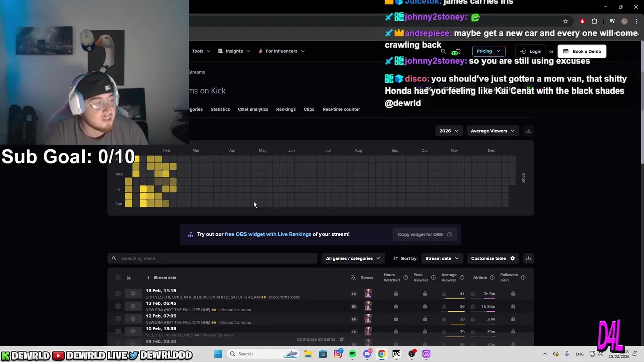Image resolution: width=644 pixels, height=362 pixels.
Task: Tick the checkbox for 10 Feb, 13:35 stream
Action: click(118, 331)
